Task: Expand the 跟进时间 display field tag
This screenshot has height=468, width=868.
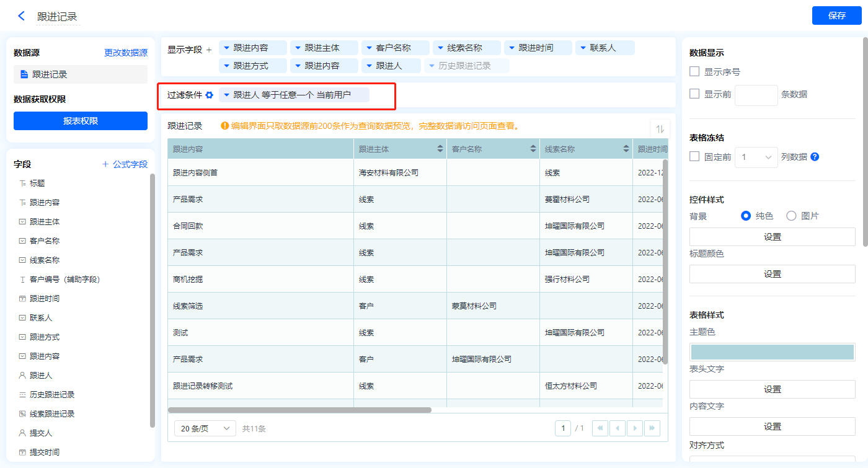Action: tap(511, 48)
